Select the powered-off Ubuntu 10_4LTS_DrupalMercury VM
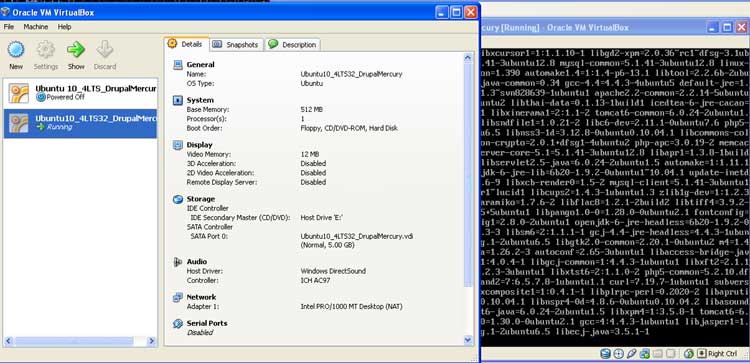 (80, 93)
